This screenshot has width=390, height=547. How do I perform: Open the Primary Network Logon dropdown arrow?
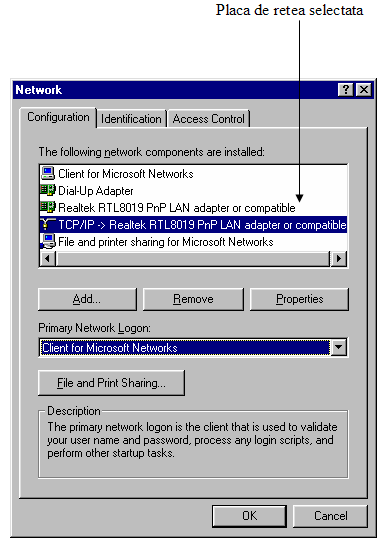click(x=338, y=347)
